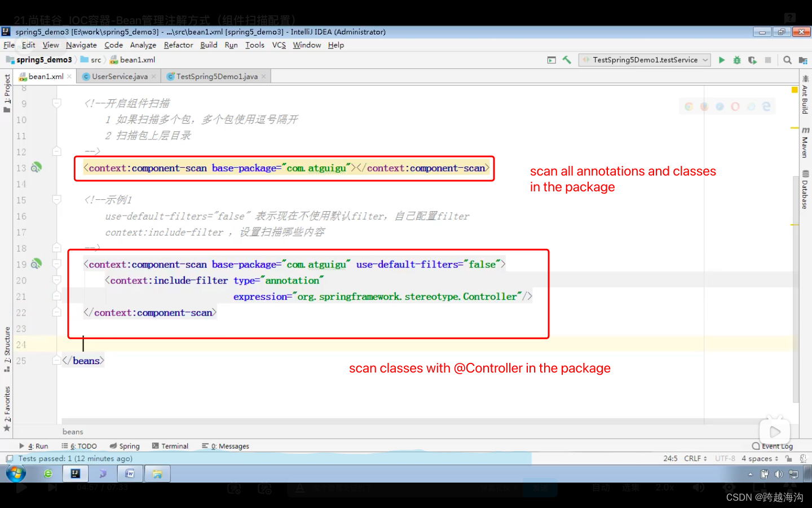The width and height of the screenshot is (812, 508).
Task: Run TestSpring5Demo1.testService with the green Run icon
Action: 721,60
